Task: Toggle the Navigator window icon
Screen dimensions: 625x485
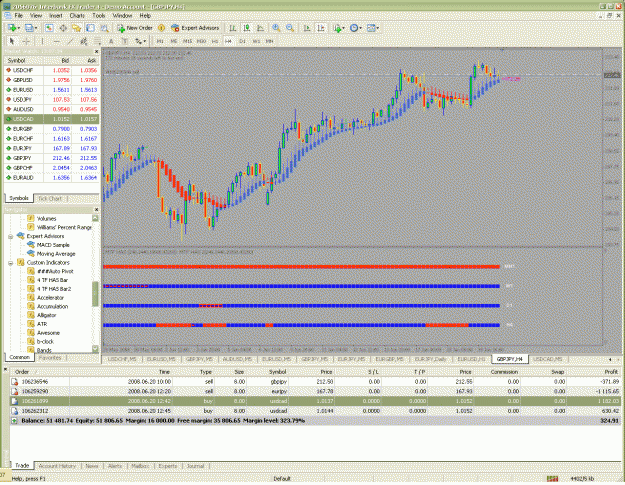Action: pos(77,28)
